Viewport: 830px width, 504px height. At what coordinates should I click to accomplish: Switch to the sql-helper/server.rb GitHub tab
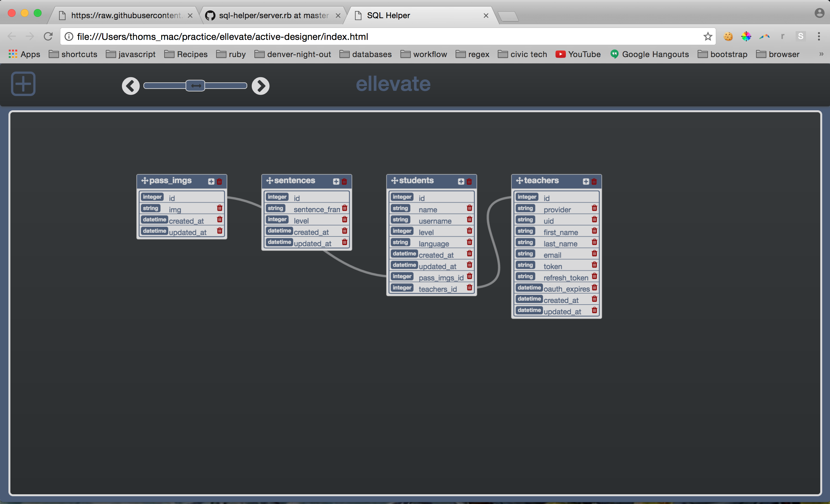point(273,15)
